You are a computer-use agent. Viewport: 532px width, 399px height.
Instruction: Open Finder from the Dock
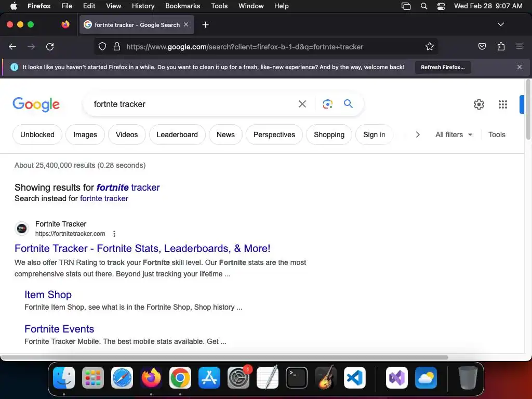click(x=64, y=378)
